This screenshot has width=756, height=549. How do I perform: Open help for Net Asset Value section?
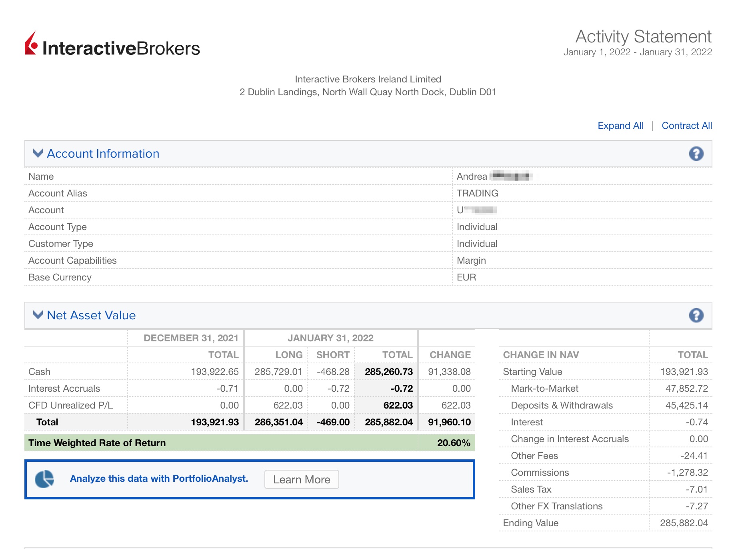click(x=696, y=315)
